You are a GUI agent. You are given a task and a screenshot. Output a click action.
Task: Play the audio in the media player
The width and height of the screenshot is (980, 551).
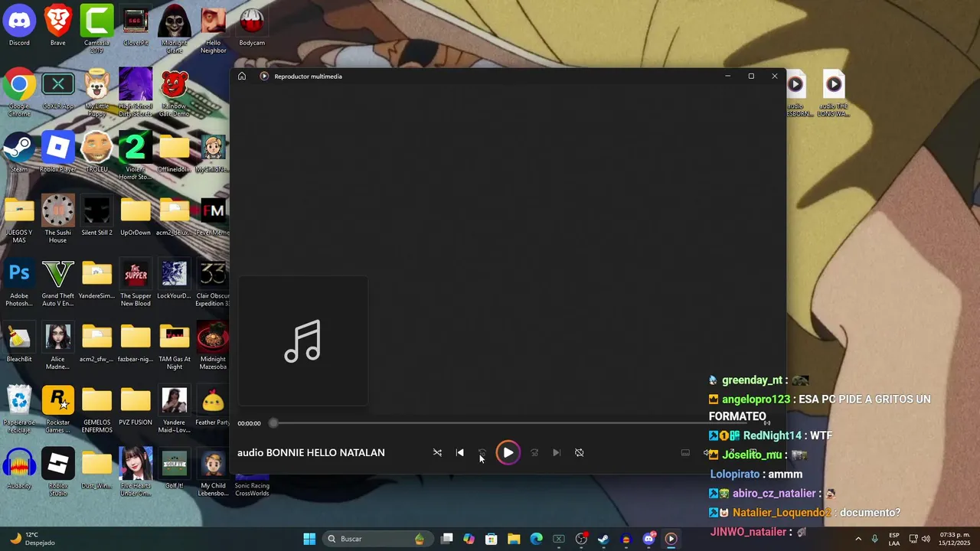click(508, 452)
